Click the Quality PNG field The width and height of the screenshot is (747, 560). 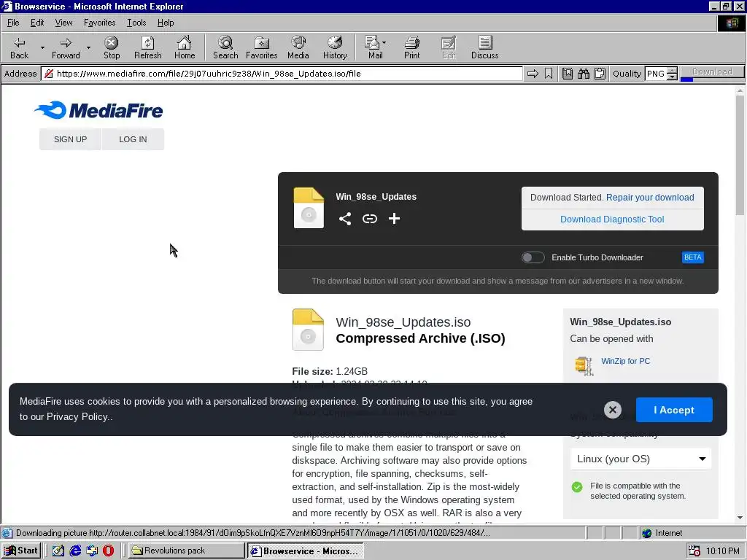pyautogui.click(x=656, y=74)
